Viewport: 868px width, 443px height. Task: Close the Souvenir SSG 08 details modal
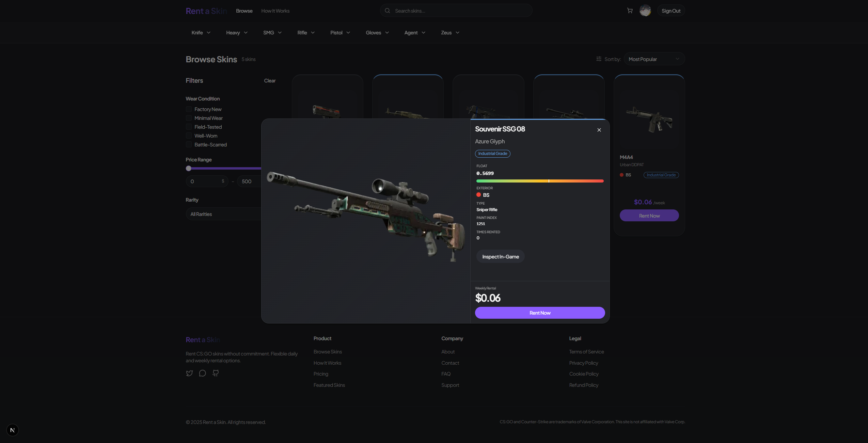point(599,130)
